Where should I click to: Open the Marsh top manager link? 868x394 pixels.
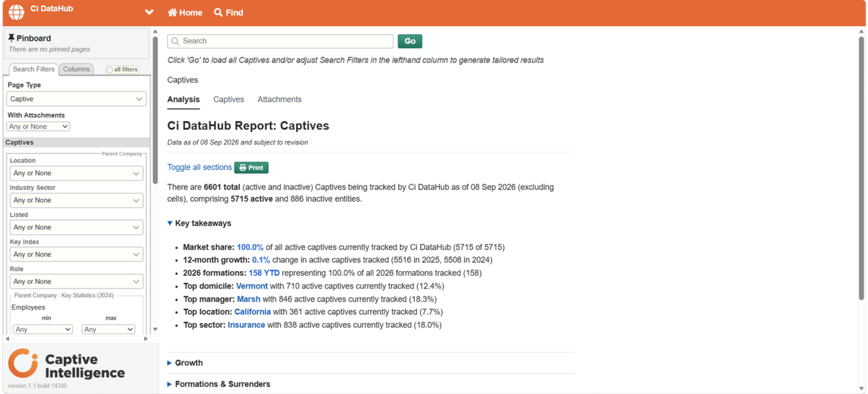(x=249, y=299)
